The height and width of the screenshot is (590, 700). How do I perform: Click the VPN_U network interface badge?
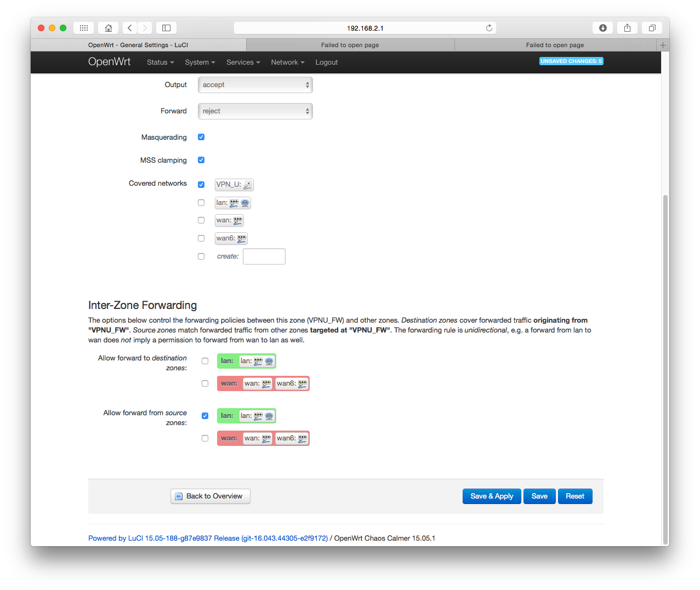234,185
